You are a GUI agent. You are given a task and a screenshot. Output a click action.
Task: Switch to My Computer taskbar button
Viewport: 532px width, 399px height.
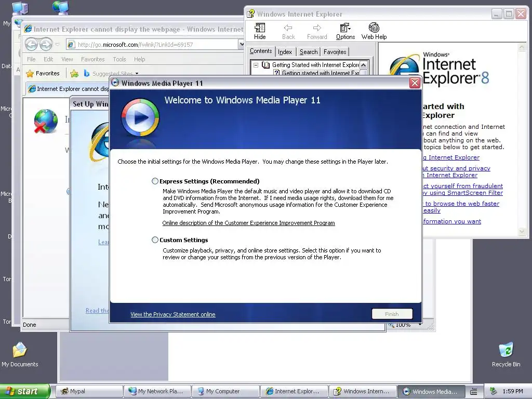pyautogui.click(x=225, y=391)
